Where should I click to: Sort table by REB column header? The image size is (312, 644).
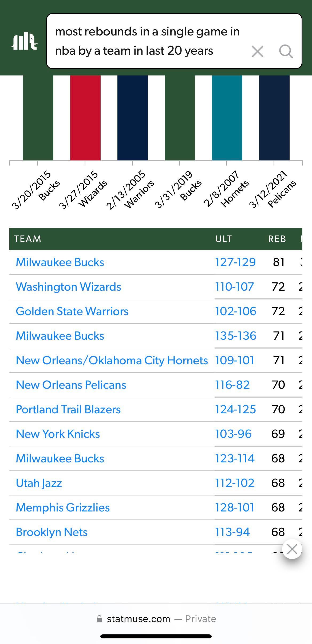point(277,239)
